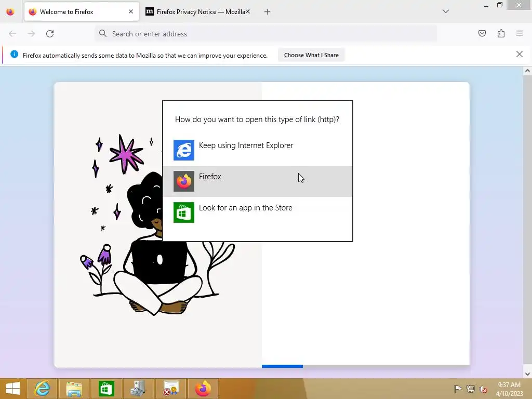Focus the Search or enter address field
The height and width of the screenshot is (399, 532).
click(x=265, y=34)
